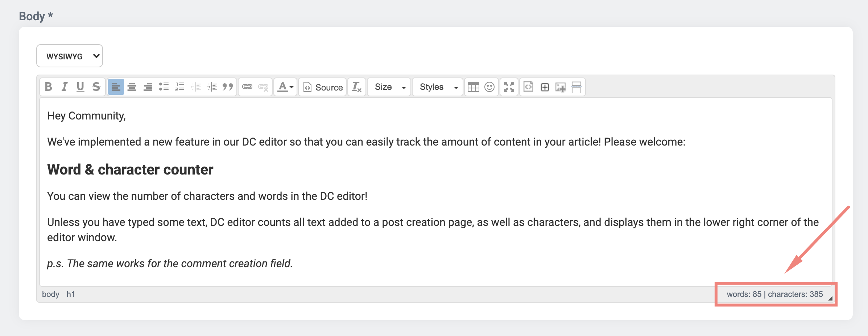Image resolution: width=868 pixels, height=336 pixels.
Task: Switch to Source view
Action: 322,87
